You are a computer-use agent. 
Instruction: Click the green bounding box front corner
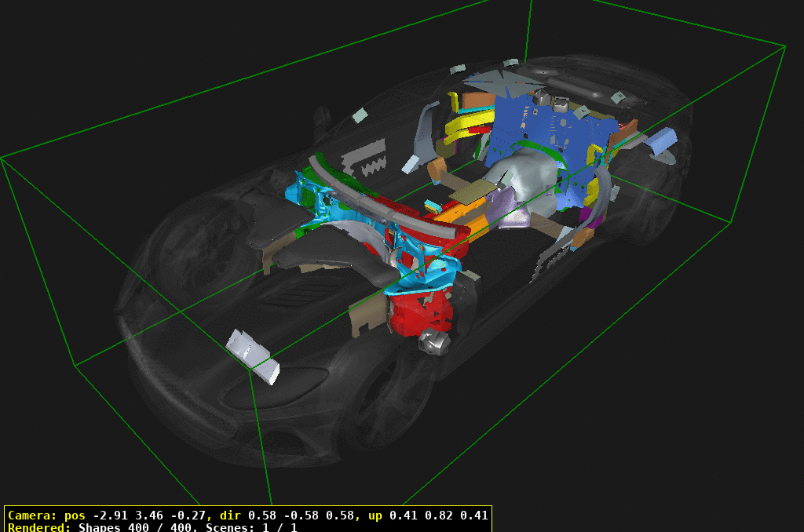[x=250, y=371]
